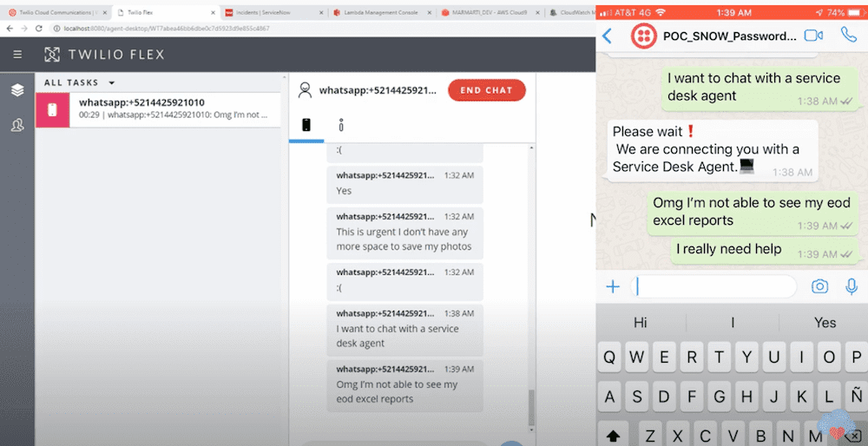Click the localhost address bar URL
Screen dimensions: 868x446
click(167, 29)
